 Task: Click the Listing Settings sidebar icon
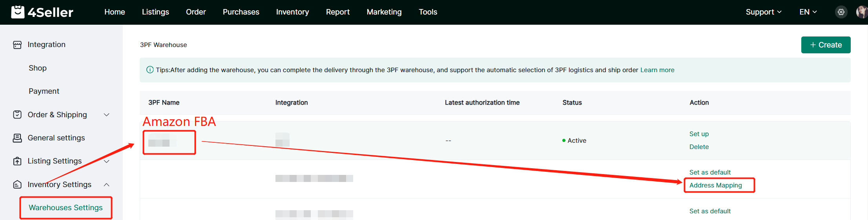point(17,161)
